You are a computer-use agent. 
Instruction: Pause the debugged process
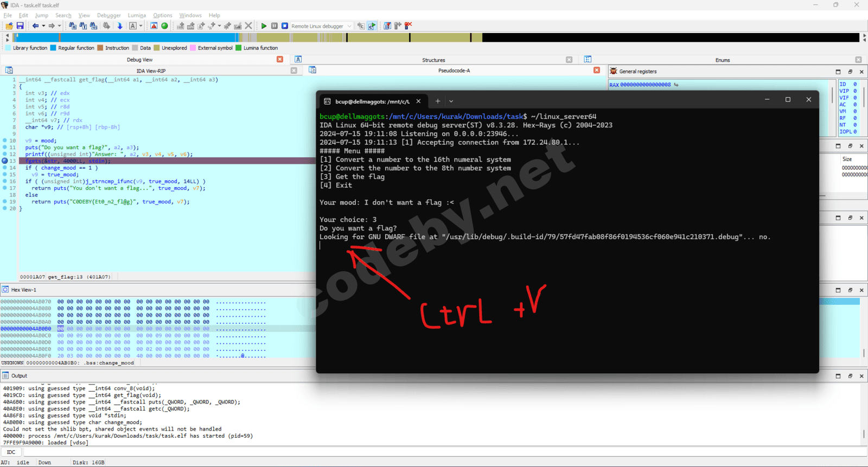(x=275, y=26)
